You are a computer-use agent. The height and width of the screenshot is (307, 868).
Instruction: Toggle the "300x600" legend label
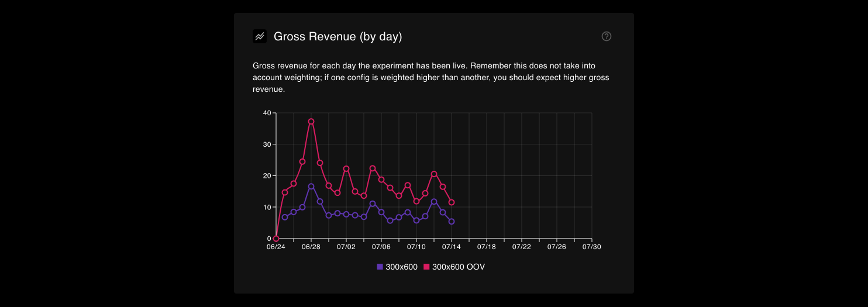tap(401, 267)
